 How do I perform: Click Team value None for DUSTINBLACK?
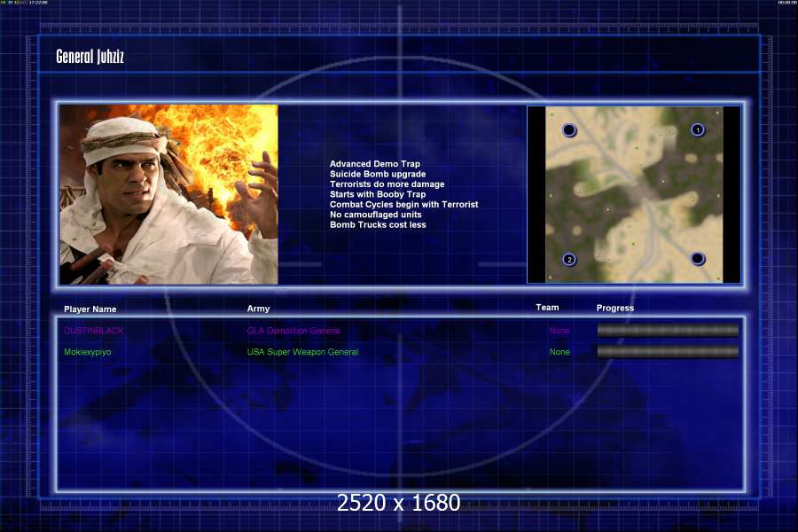(559, 331)
